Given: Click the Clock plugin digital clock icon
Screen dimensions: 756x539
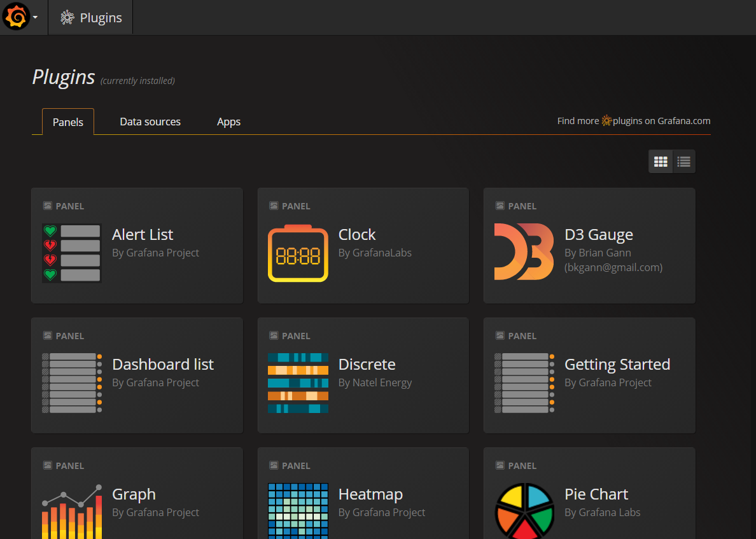Looking at the screenshot, I should pyautogui.click(x=298, y=253).
